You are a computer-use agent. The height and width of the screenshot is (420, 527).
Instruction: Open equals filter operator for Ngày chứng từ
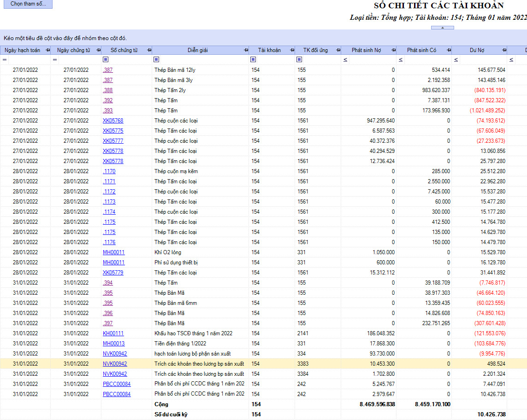55,60
